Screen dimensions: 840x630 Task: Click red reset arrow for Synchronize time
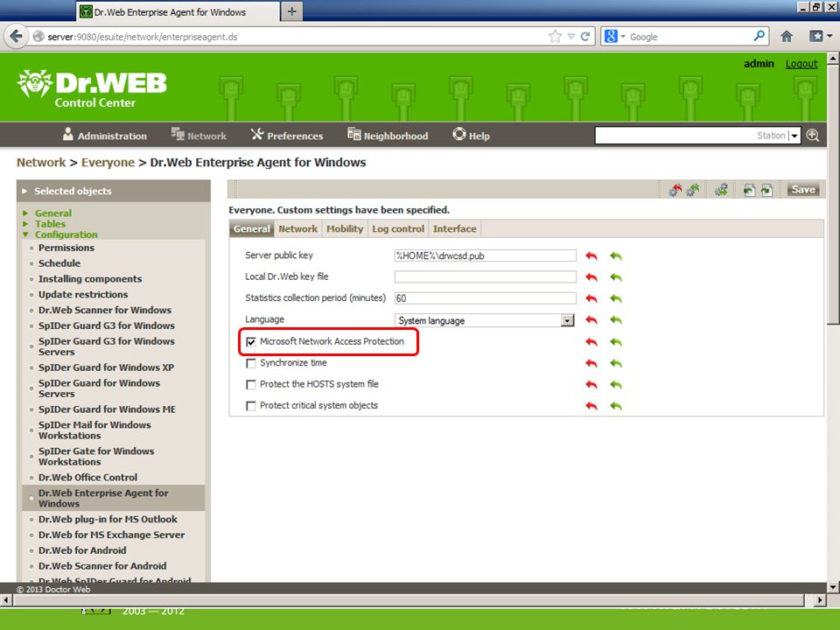(591, 363)
